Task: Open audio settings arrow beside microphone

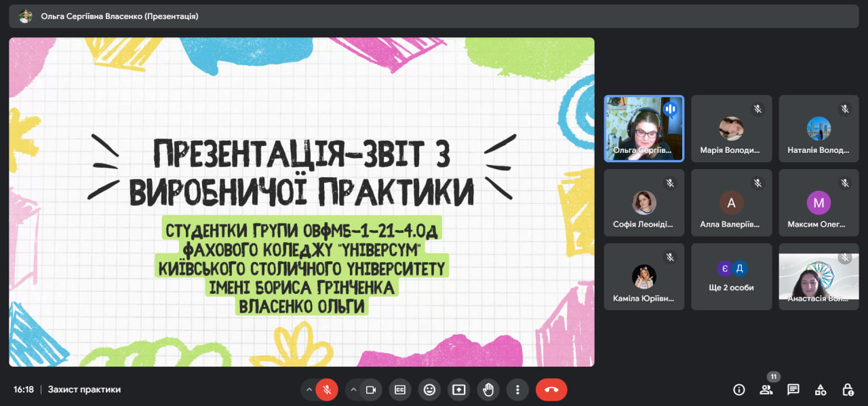Action: coord(309,390)
